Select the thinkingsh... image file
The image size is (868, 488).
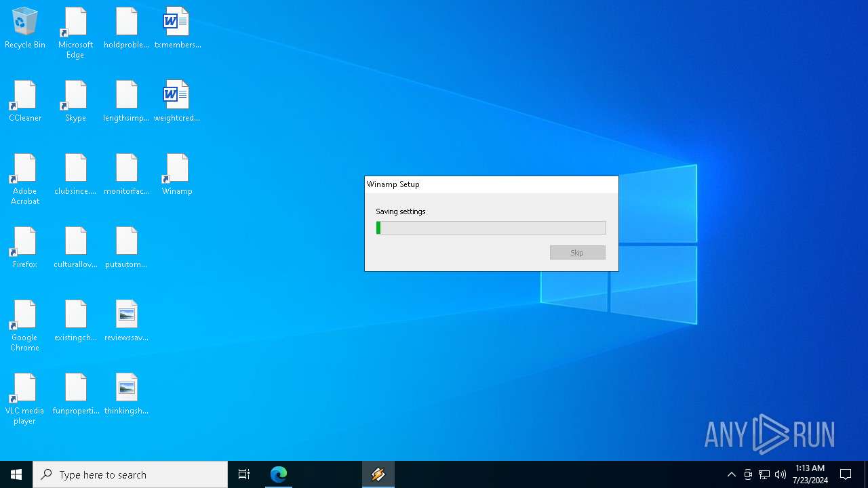126,394
